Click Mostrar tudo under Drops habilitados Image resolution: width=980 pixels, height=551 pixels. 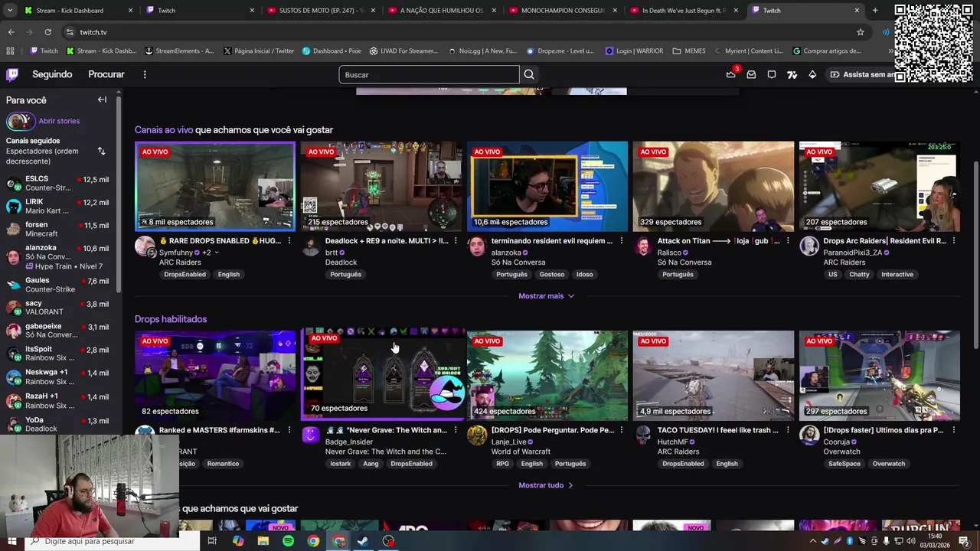tap(546, 485)
